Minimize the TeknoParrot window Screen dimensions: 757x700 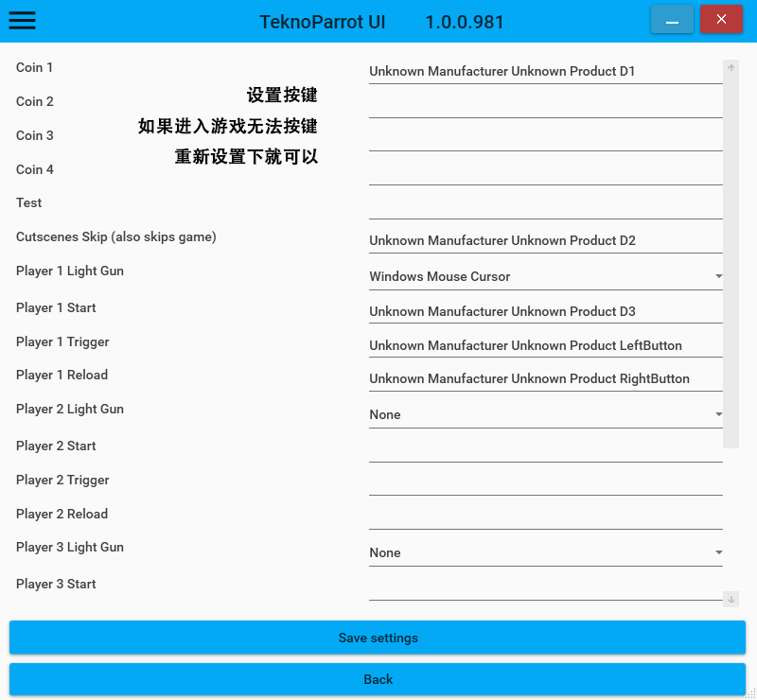(x=672, y=20)
